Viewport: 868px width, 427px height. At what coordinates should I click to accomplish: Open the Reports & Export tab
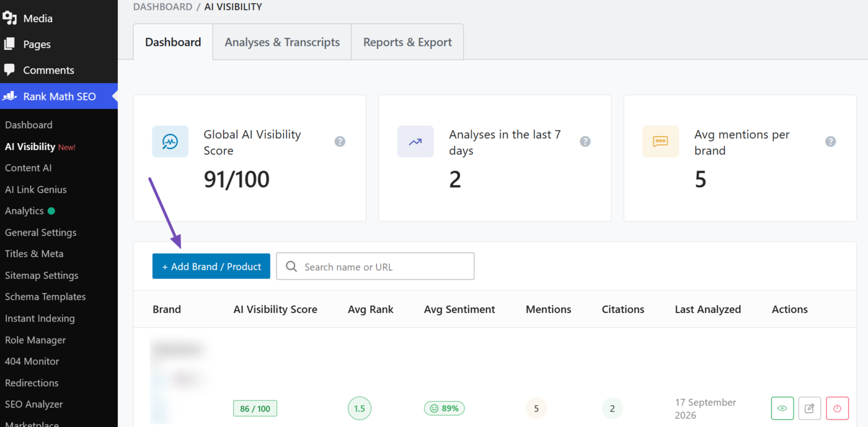pos(407,42)
